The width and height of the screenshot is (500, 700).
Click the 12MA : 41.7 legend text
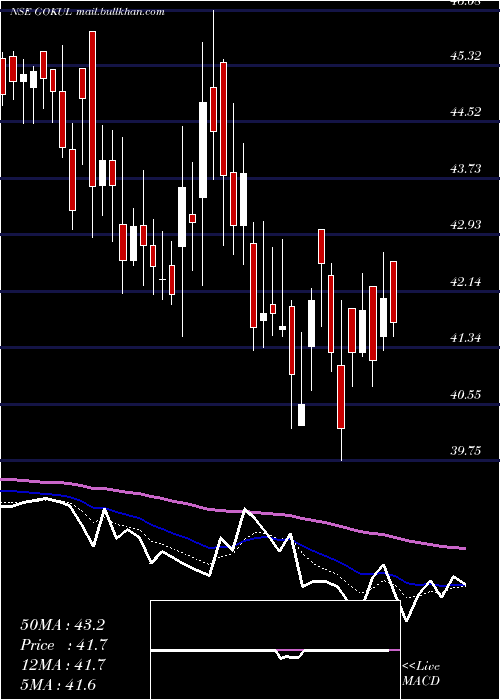(63, 665)
